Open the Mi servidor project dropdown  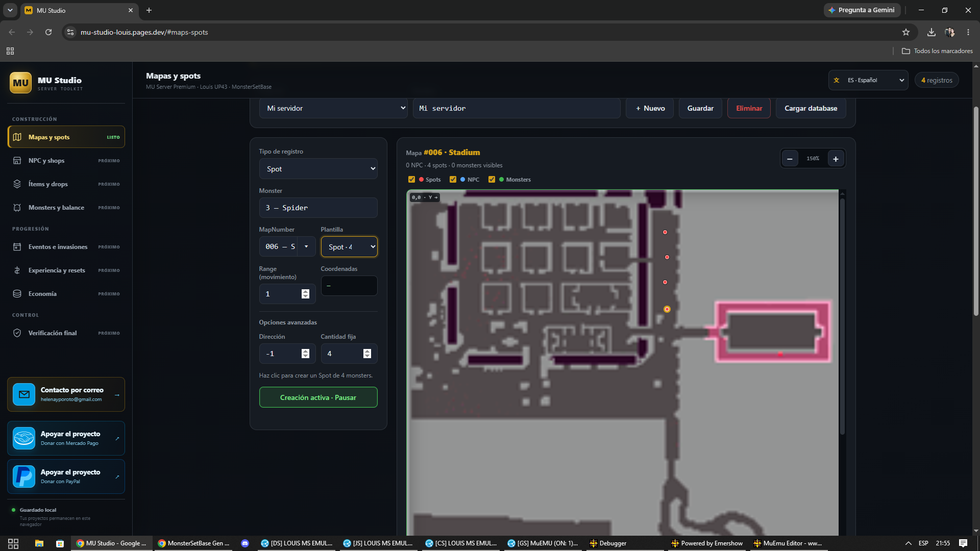(x=333, y=108)
